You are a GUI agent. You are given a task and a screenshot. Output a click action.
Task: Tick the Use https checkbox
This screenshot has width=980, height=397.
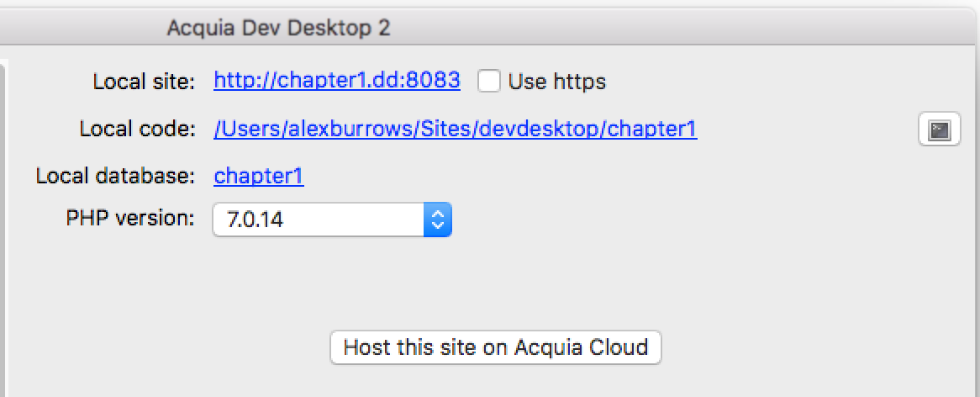tap(489, 81)
